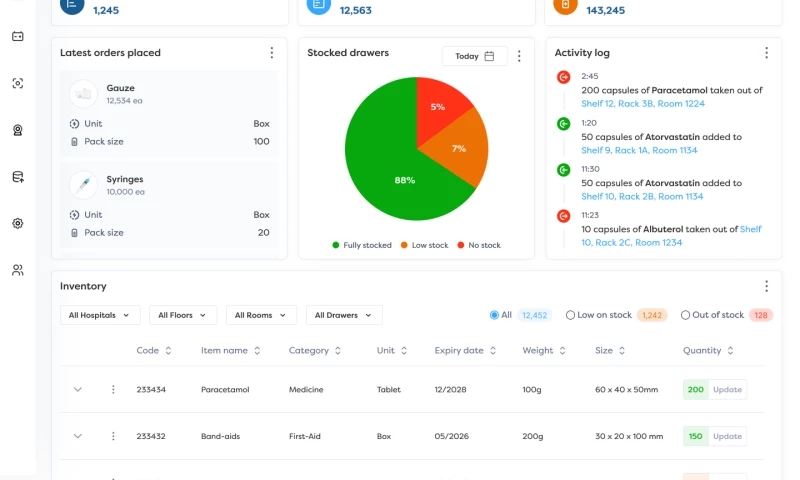Click the light-blue icon beside 12,563

click(319, 6)
